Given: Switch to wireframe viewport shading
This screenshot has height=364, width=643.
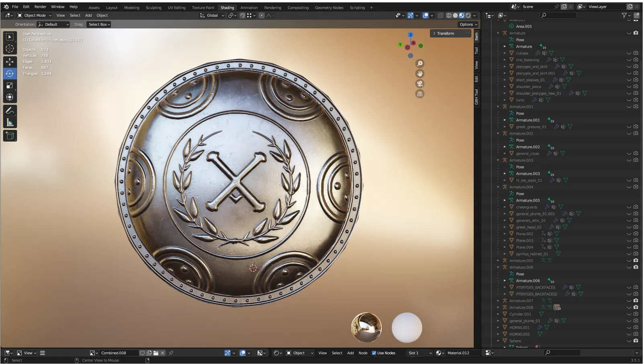Looking at the screenshot, I should click(449, 15).
